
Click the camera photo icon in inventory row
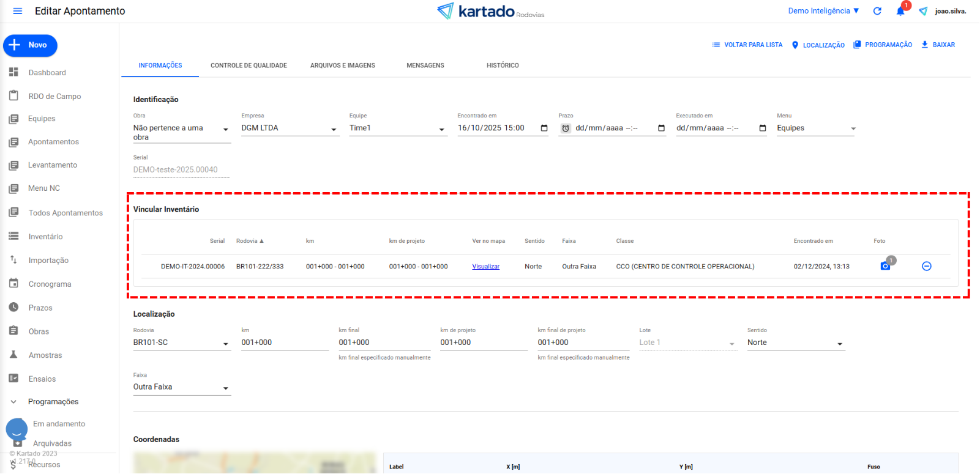pos(885,266)
